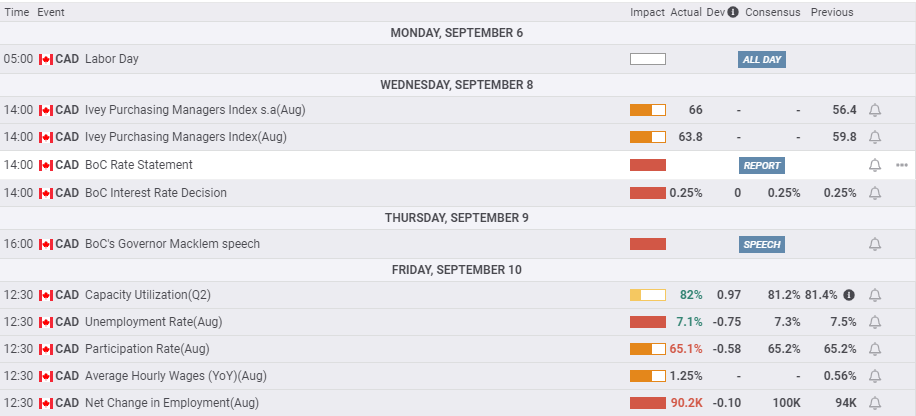Open the REPORT badge for BoC Rate Statement
The width and height of the screenshot is (916, 416).
762,165
